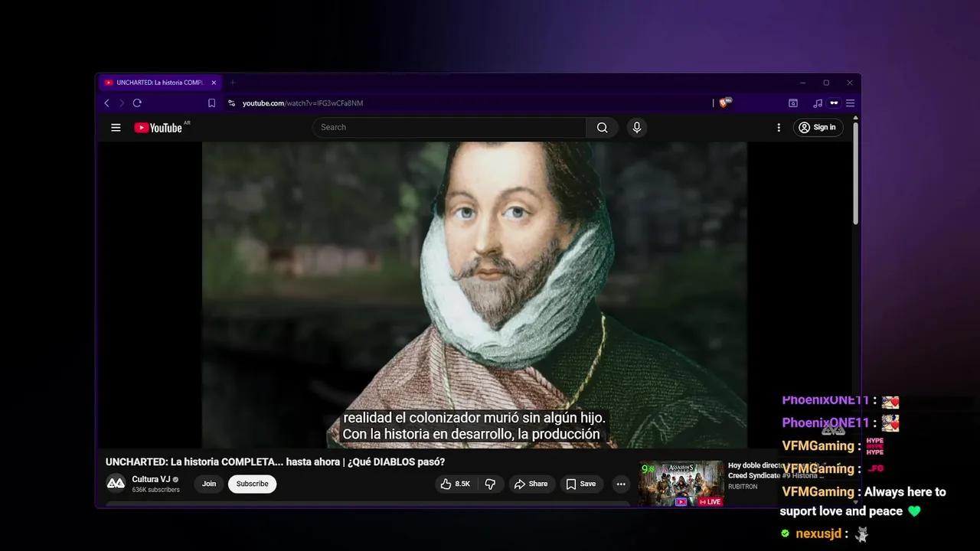Open the RUBITRON channel name
The width and height of the screenshot is (980, 551).
[x=743, y=487]
